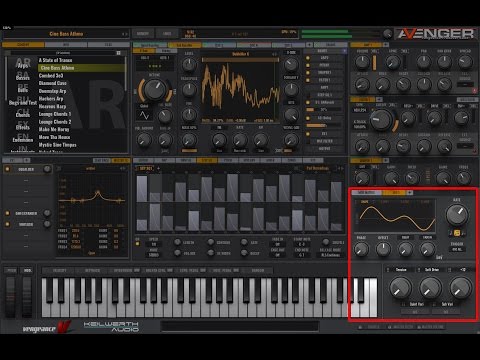This screenshot has height=360, width=480.
Task: Open the sequencer START NOTE dropdown
Action: tap(302, 244)
